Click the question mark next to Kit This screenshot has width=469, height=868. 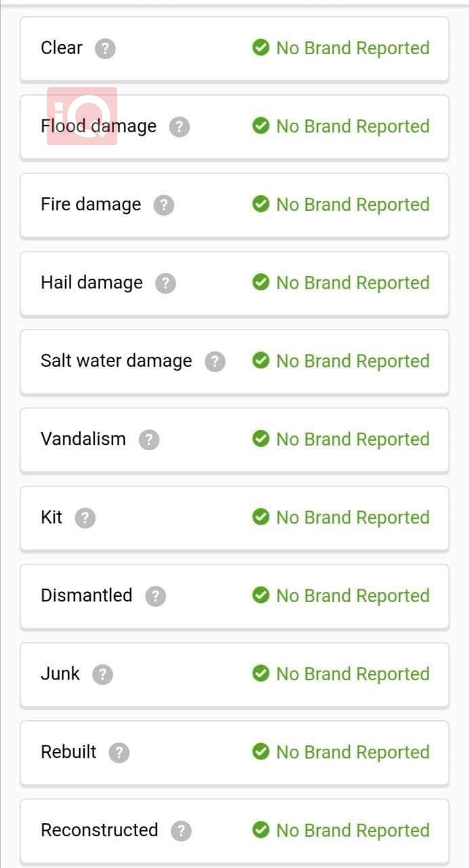coord(85,518)
